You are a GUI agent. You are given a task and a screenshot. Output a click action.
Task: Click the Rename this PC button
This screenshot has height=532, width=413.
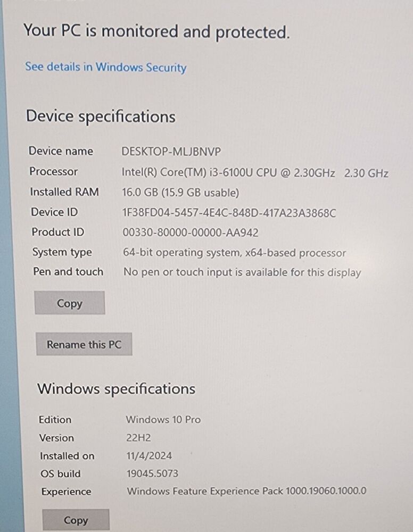click(84, 344)
